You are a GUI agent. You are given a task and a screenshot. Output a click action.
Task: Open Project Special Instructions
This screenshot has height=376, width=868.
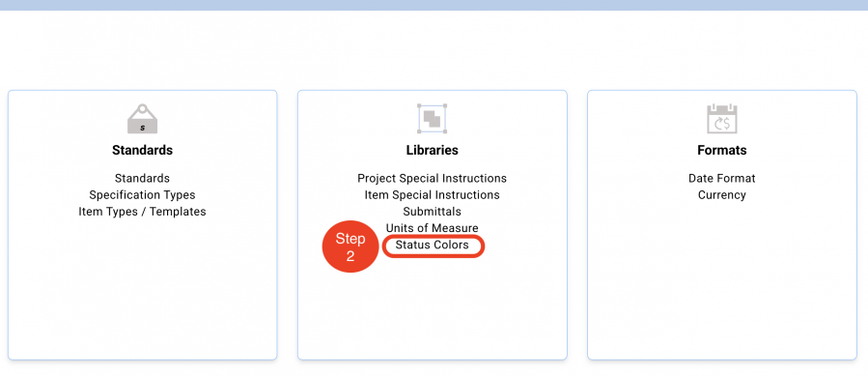point(432,179)
